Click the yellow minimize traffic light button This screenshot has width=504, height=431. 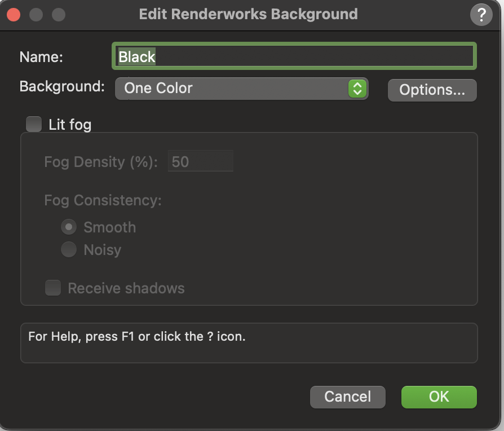click(36, 14)
